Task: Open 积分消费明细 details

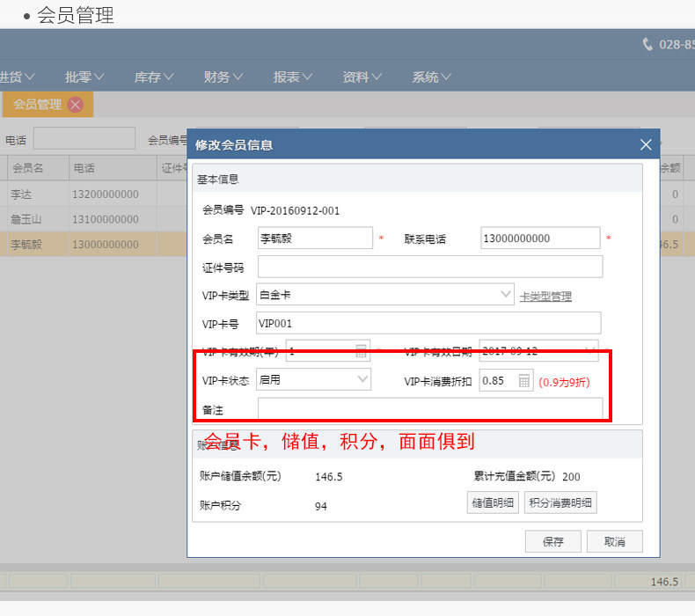Action: 560,502
